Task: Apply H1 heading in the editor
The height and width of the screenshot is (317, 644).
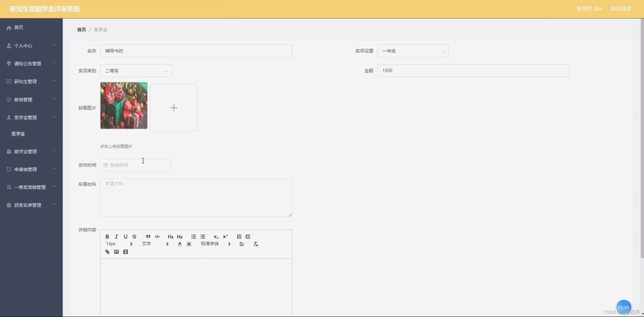Action: pos(171,237)
